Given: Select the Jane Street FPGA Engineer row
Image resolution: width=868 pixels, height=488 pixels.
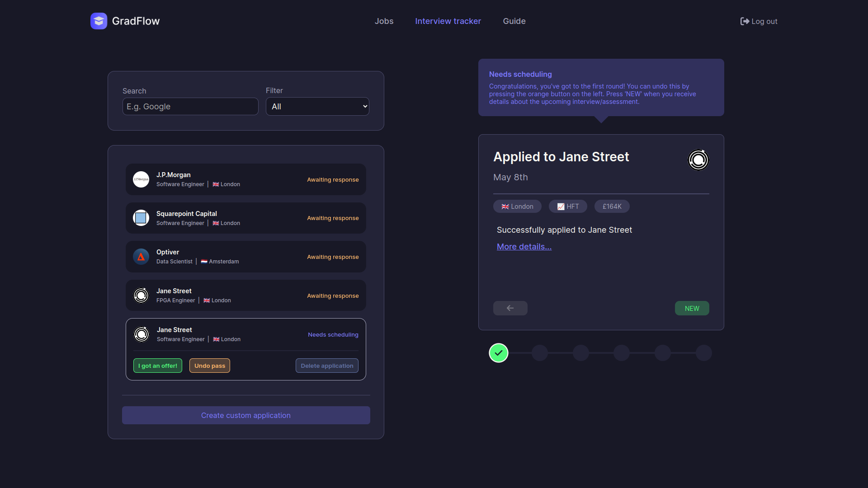Looking at the screenshot, I should point(246,296).
